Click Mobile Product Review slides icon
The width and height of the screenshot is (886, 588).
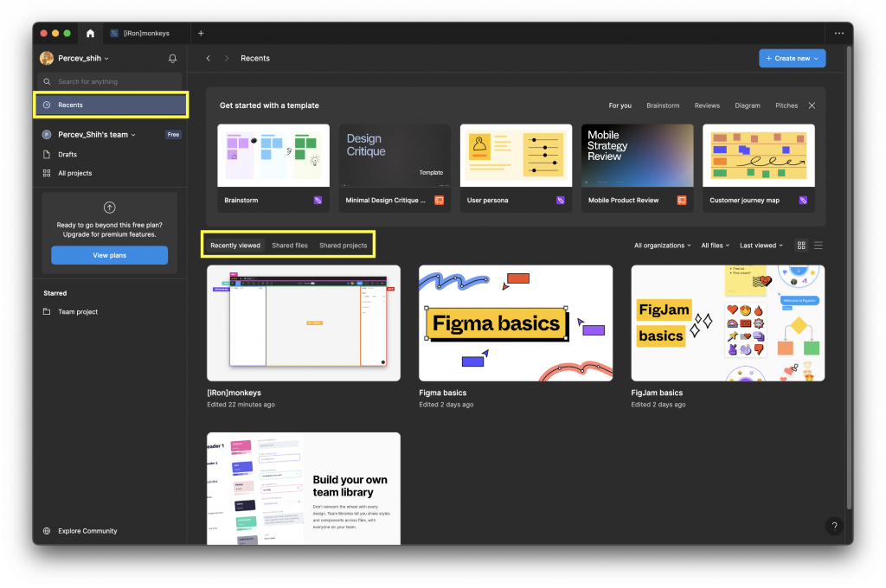click(x=682, y=200)
